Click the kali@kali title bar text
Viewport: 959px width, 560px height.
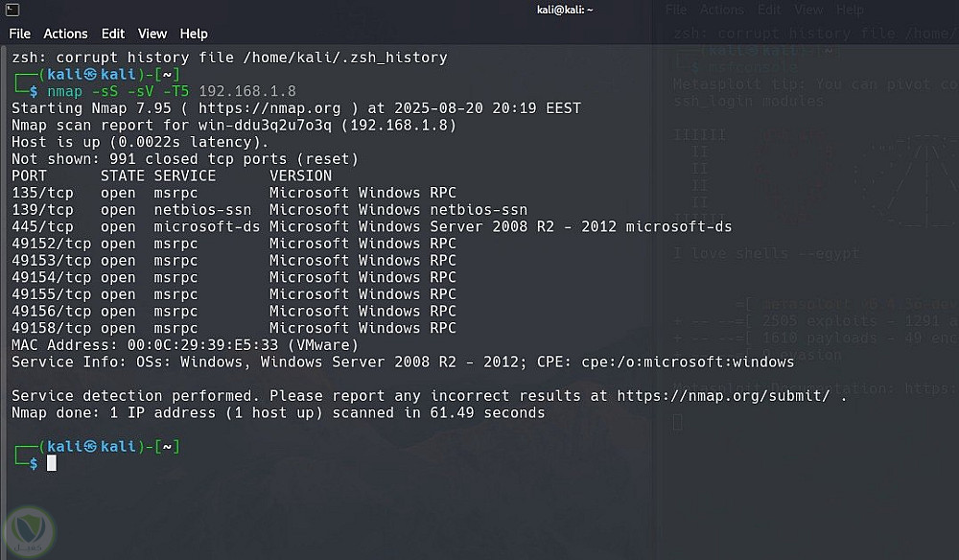click(565, 10)
